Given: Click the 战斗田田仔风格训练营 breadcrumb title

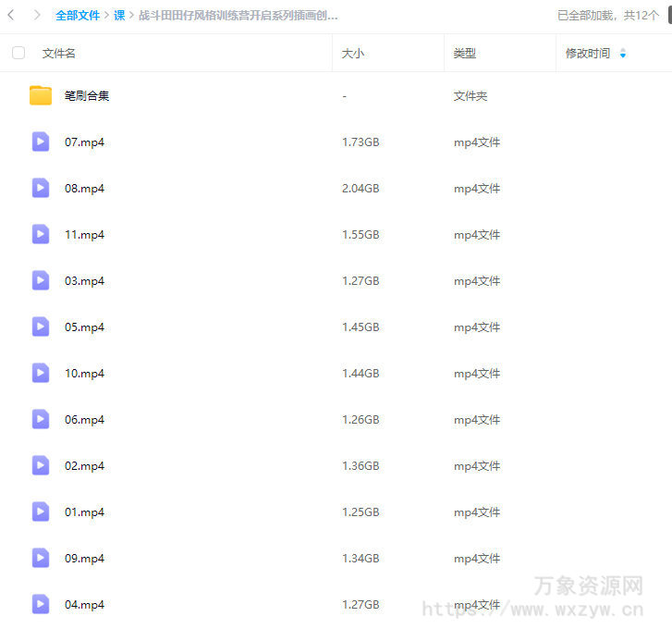Looking at the screenshot, I should tap(238, 16).
